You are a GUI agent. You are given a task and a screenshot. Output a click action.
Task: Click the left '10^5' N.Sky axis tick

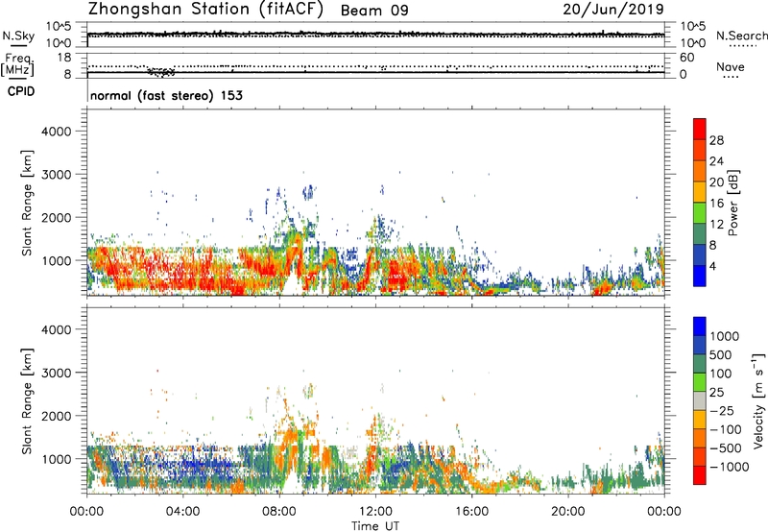coord(59,27)
